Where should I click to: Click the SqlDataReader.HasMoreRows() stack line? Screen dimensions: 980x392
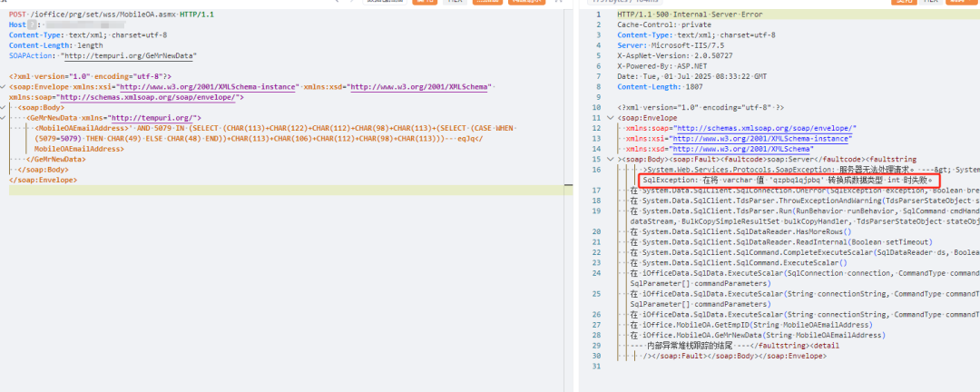coord(740,231)
